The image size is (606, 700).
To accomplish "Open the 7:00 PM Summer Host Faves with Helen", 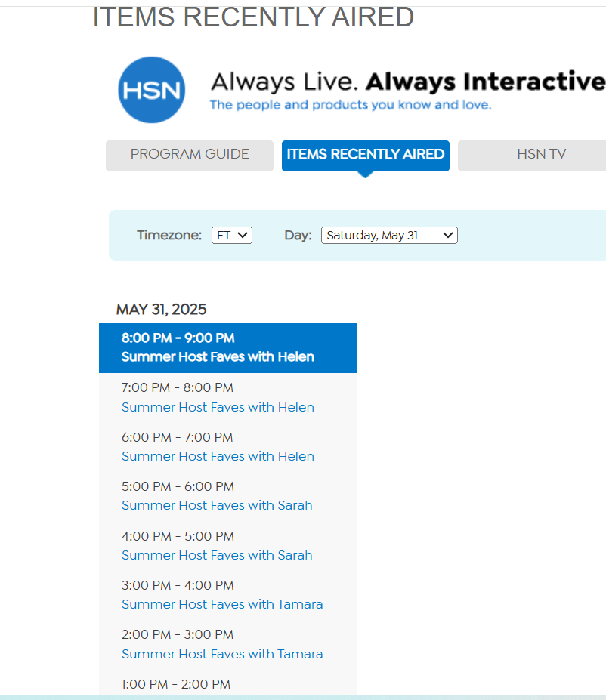I will pyautogui.click(x=218, y=407).
